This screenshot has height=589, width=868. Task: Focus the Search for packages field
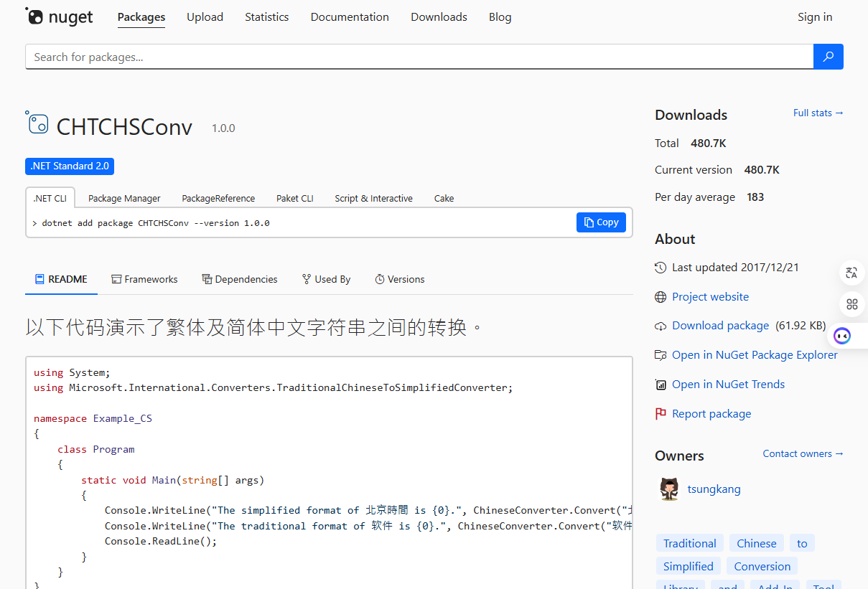click(x=419, y=57)
